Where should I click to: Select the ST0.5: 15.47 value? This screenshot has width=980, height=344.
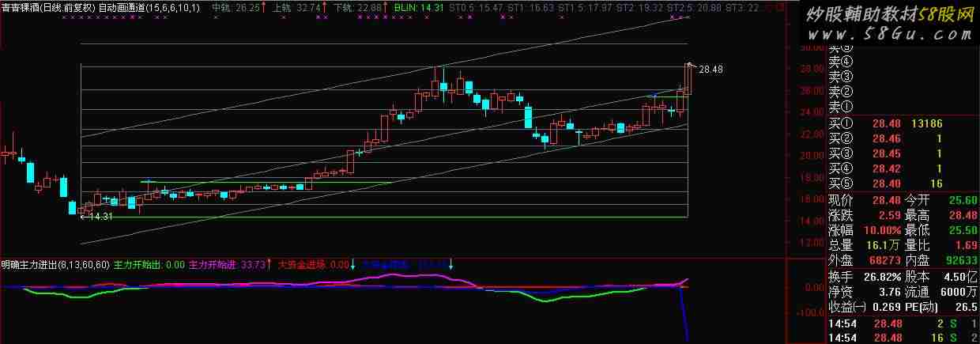pos(475,7)
